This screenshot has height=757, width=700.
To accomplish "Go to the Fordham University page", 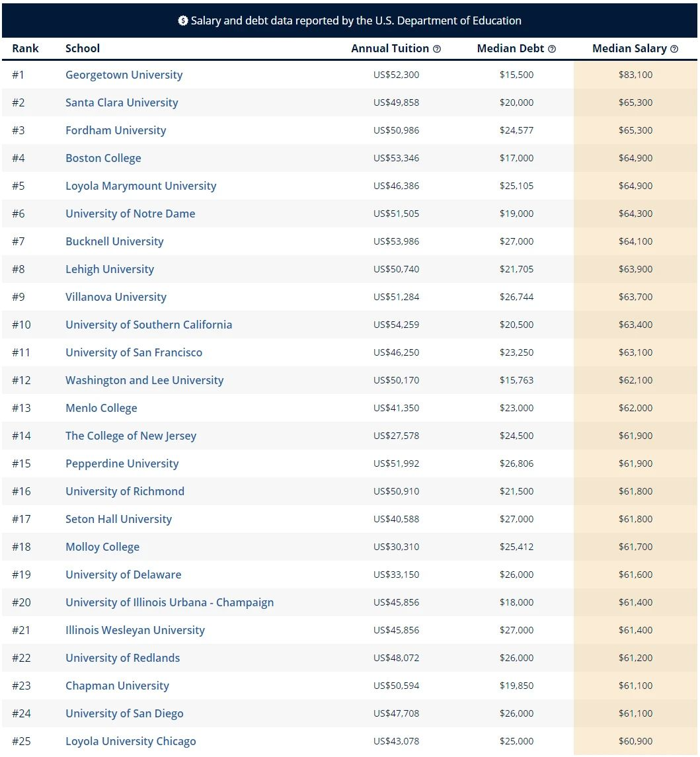I will coord(116,130).
